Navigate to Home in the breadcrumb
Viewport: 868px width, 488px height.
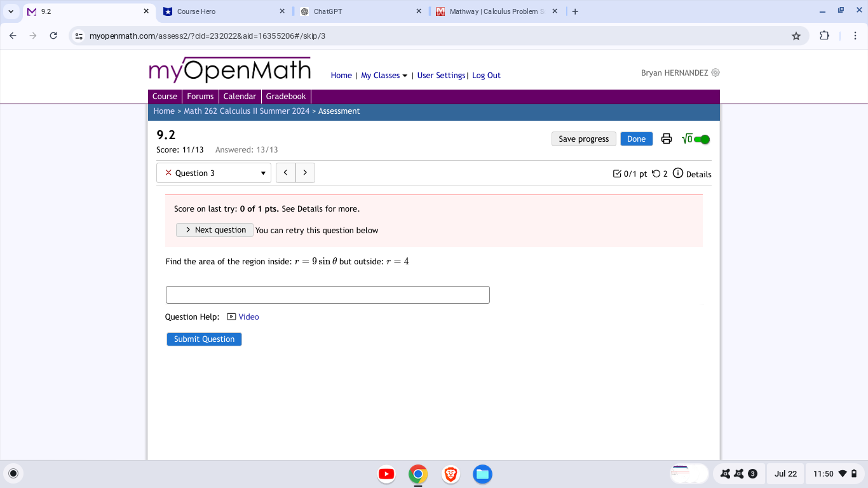164,111
